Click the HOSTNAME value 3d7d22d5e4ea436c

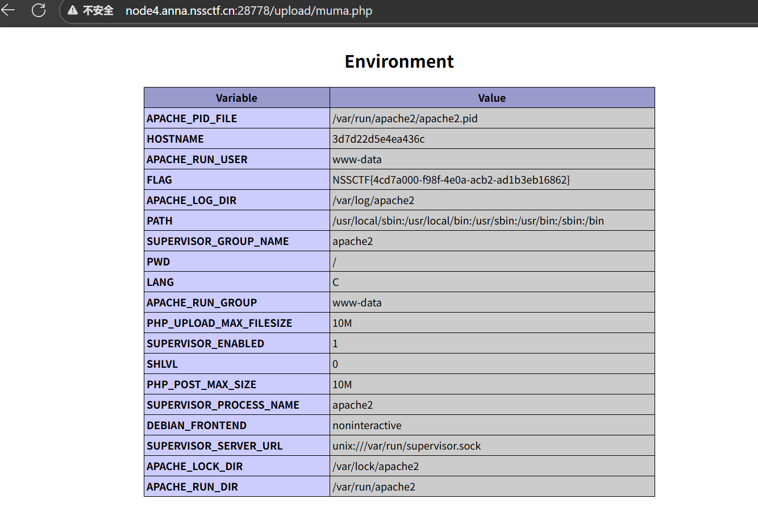378,139
